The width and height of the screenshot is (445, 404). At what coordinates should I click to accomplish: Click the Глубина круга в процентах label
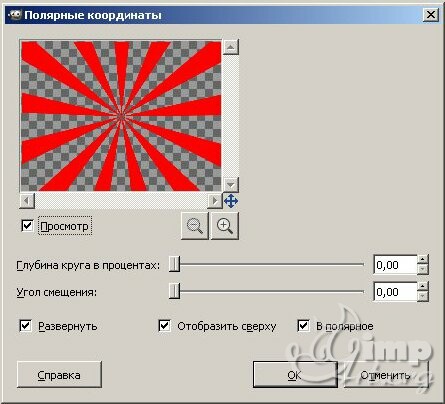[88, 265]
